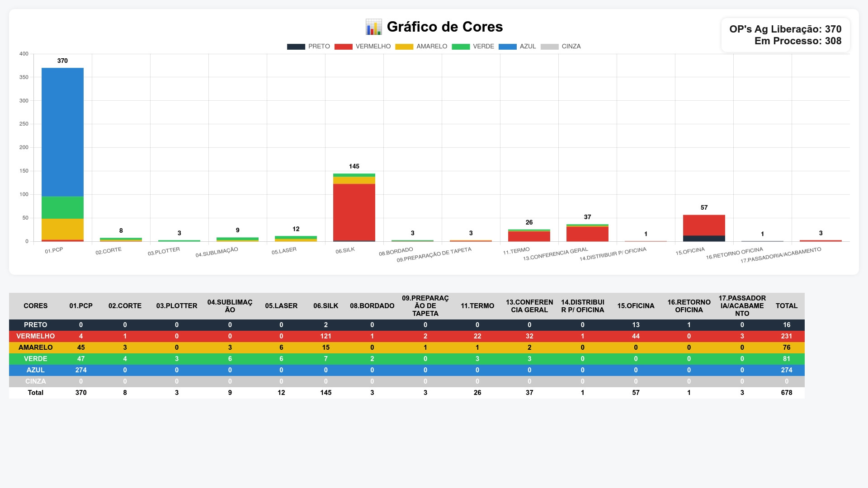The height and width of the screenshot is (488, 868).
Task: Hide AMARELO series via legend swatch
Action: (404, 47)
